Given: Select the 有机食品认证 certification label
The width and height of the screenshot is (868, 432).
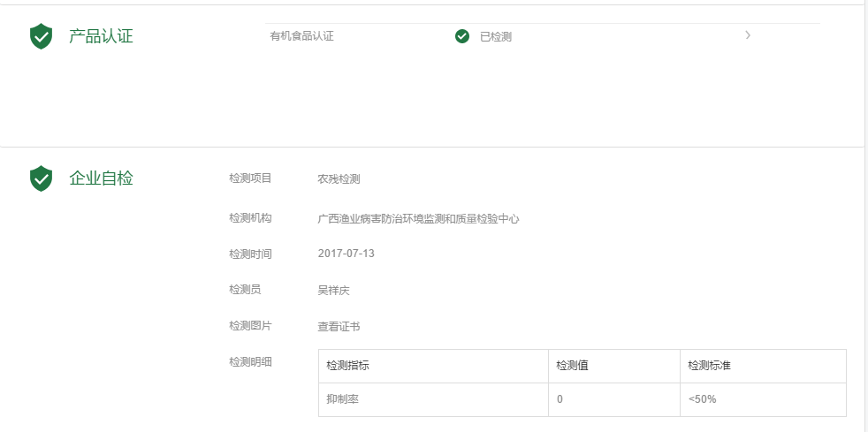Looking at the screenshot, I should click(301, 36).
